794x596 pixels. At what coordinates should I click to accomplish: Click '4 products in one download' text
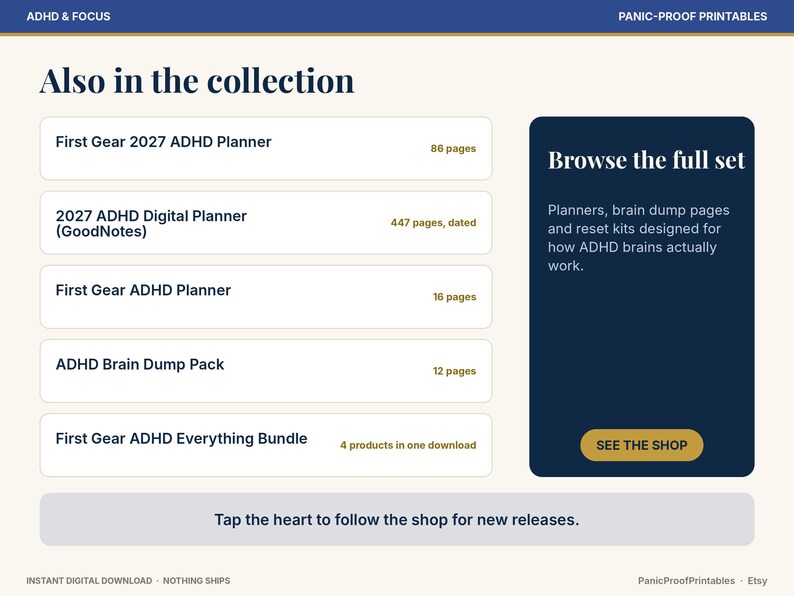(x=408, y=445)
